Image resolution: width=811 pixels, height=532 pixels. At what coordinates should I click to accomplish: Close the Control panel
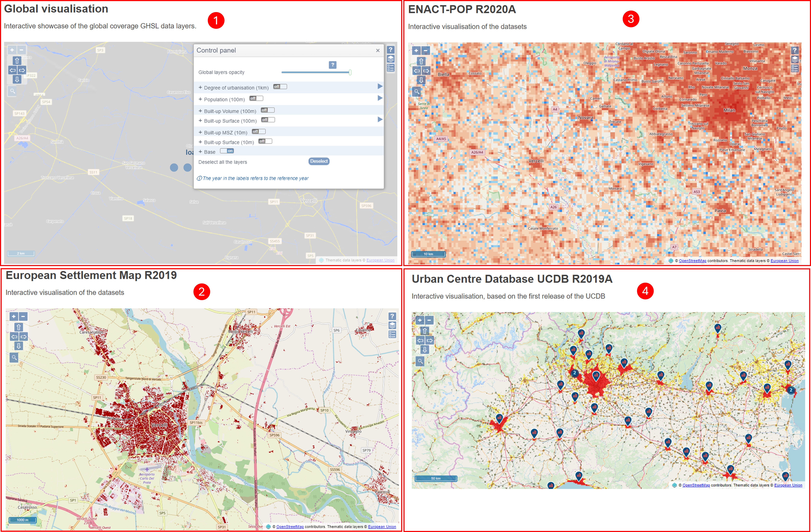[378, 50]
